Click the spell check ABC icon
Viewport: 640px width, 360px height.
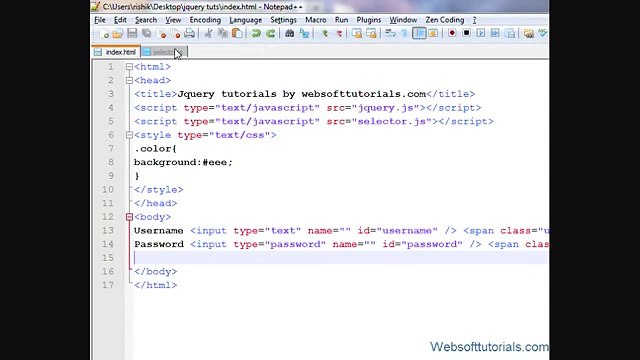pos(543,33)
